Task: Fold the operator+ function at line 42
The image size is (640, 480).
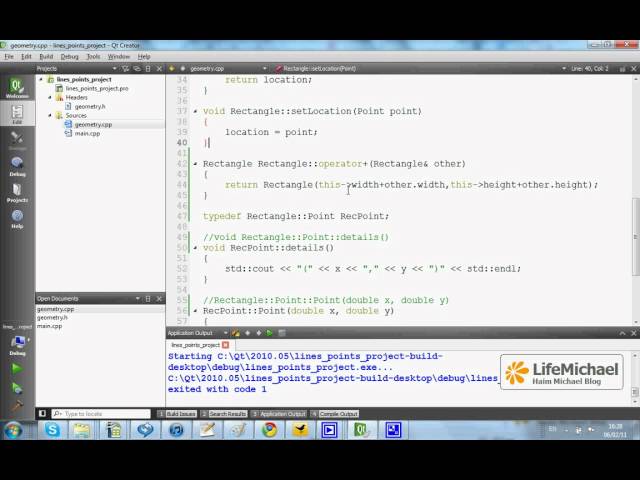Action: click(195, 164)
